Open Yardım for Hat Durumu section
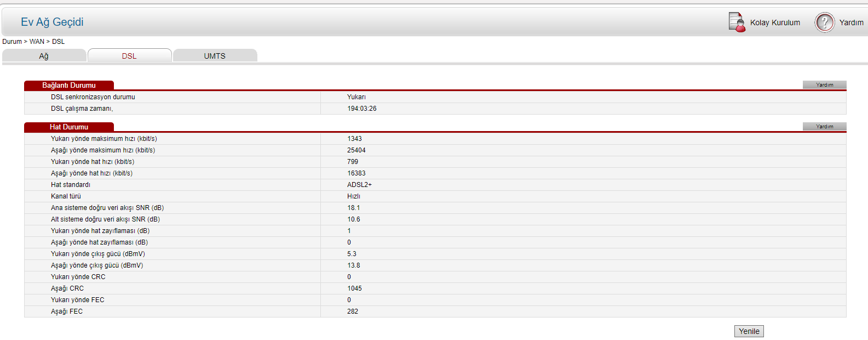The image size is (868, 340). [x=824, y=127]
